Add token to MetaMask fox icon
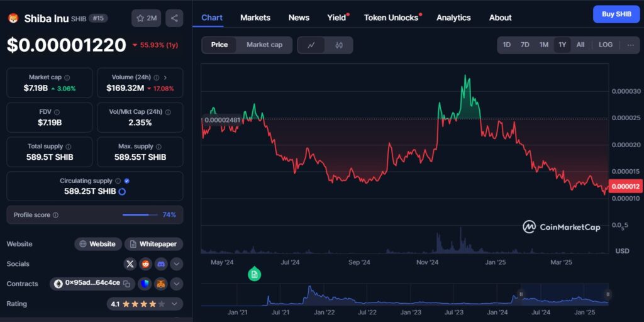Image resolution: width=644 pixels, height=322 pixels. click(x=160, y=284)
